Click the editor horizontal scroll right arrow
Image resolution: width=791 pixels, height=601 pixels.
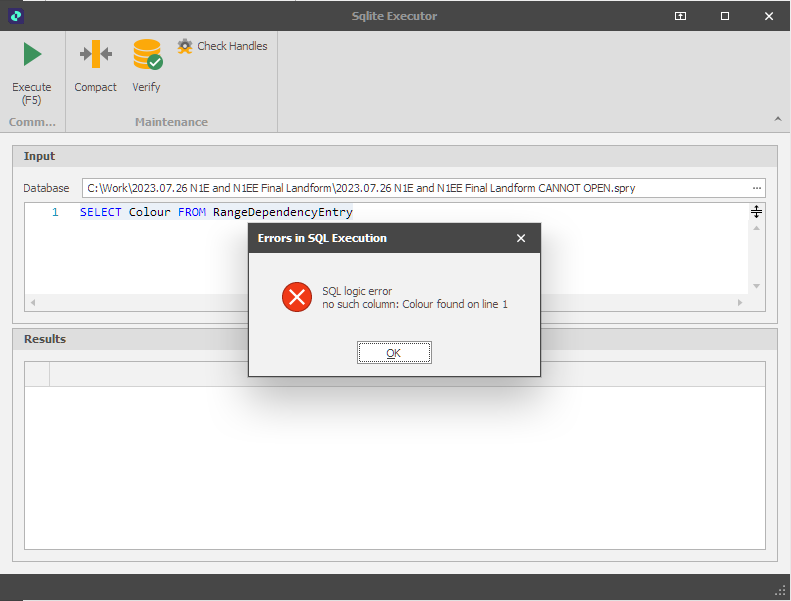(740, 302)
